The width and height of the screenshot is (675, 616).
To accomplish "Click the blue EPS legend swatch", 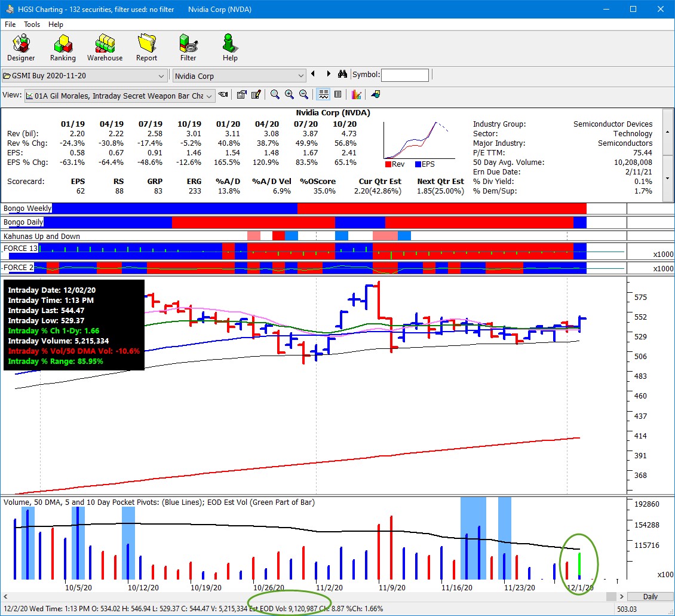I will point(418,164).
